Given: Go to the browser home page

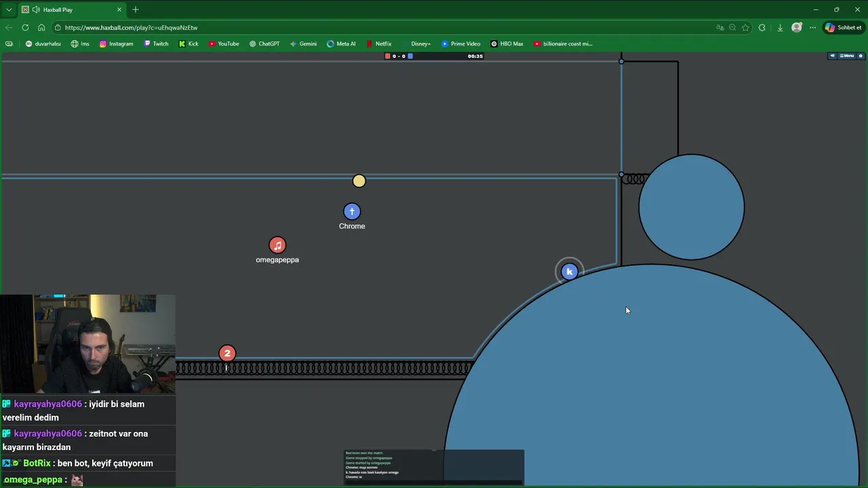Looking at the screenshot, I should tap(41, 27).
